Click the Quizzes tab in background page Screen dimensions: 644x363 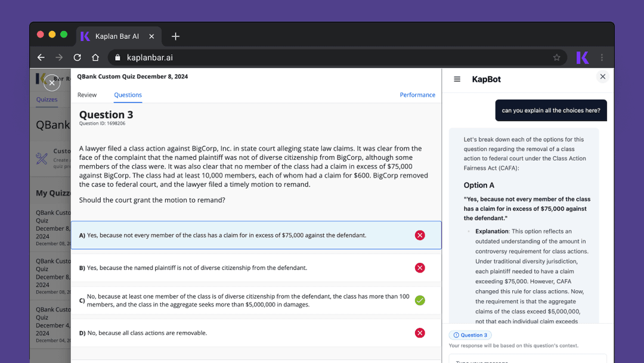[47, 100]
